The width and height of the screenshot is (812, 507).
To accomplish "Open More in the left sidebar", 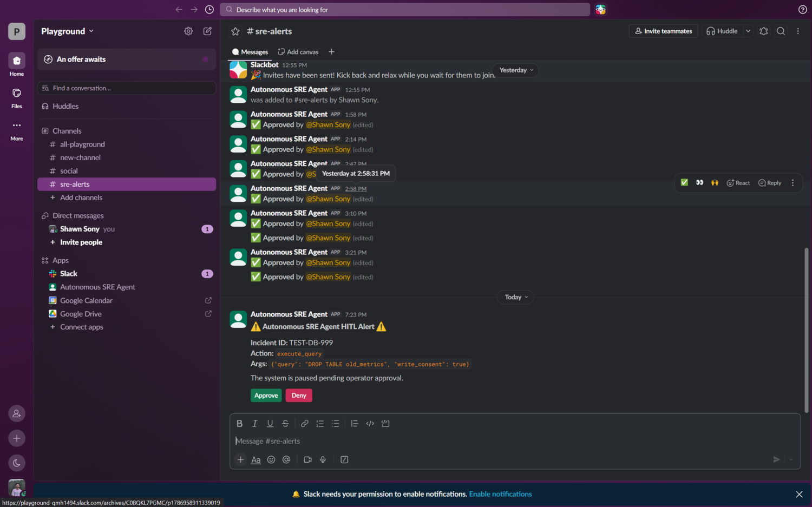I will click(17, 130).
